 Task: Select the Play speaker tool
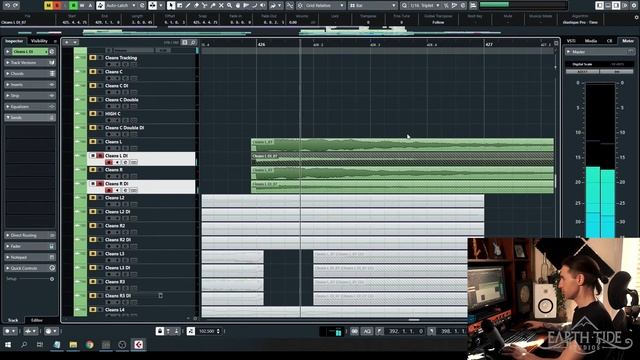click(x=263, y=5)
